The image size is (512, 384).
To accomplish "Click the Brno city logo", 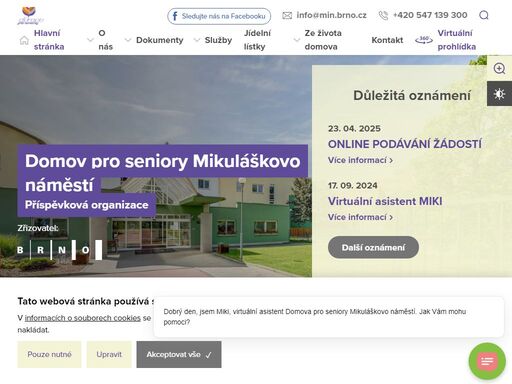I will tap(59, 250).
